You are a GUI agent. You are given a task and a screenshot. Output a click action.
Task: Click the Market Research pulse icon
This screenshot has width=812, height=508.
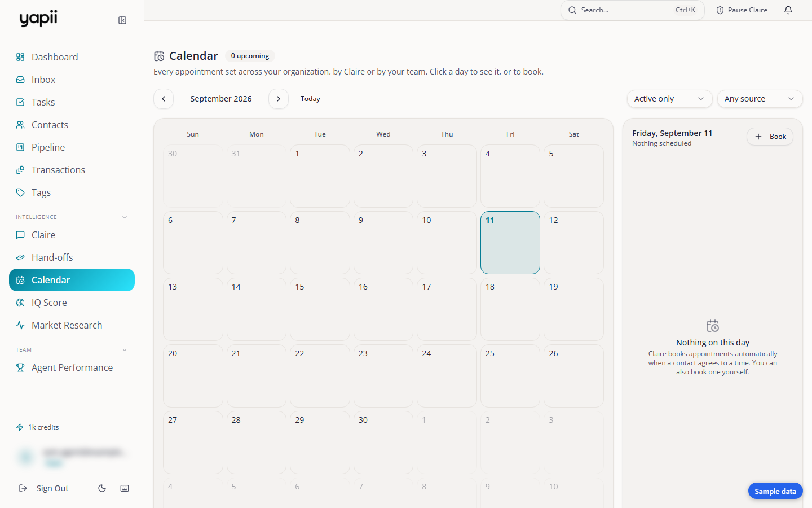pos(20,325)
